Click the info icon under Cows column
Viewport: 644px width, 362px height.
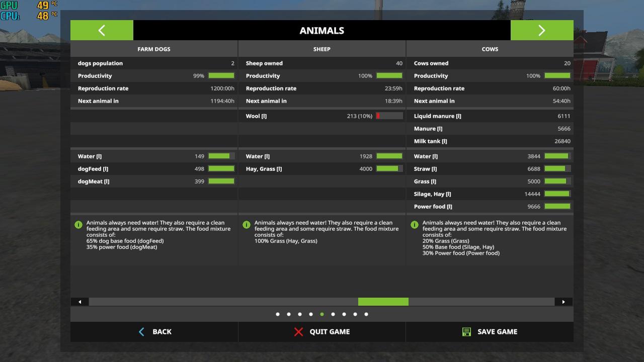(415, 225)
